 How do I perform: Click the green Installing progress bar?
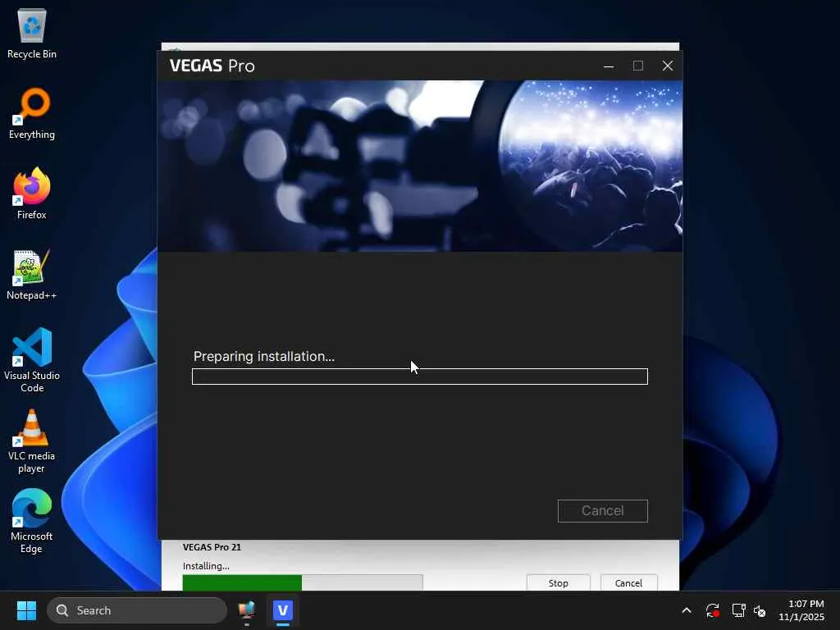coord(303,583)
